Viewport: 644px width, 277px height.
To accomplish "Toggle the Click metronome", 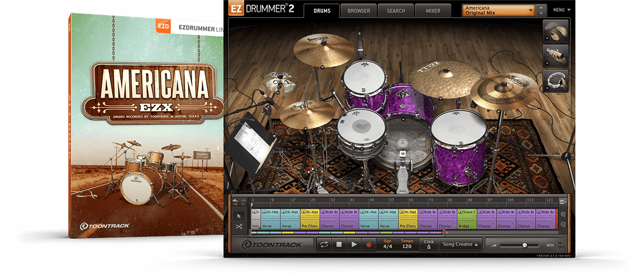I will click(x=428, y=244).
